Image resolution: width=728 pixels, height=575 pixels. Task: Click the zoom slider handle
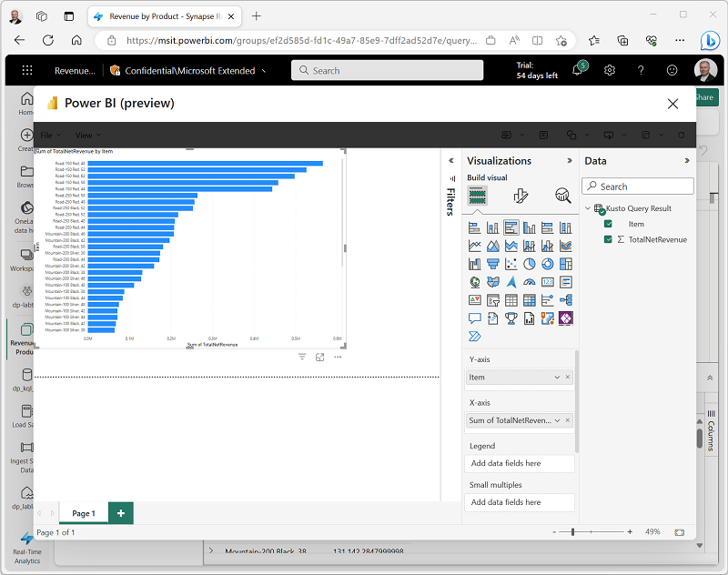tap(572, 532)
